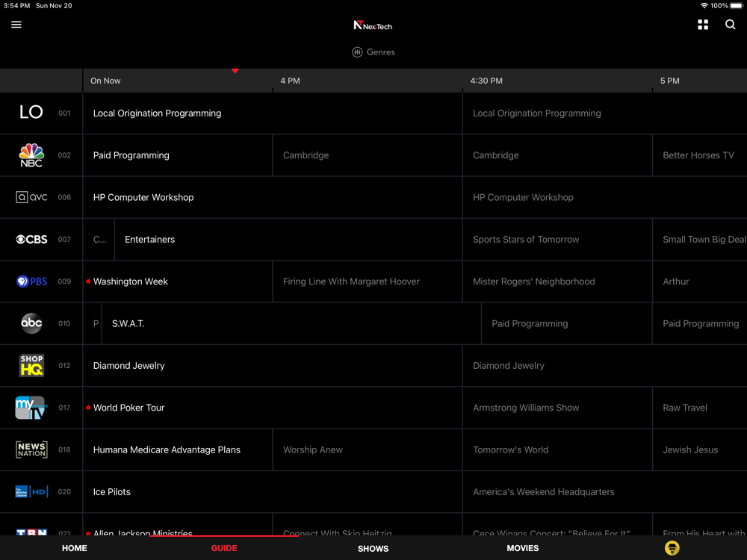The width and height of the screenshot is (747, 560).
Task: Tap the NexTech logo
Action: (373, 25)
